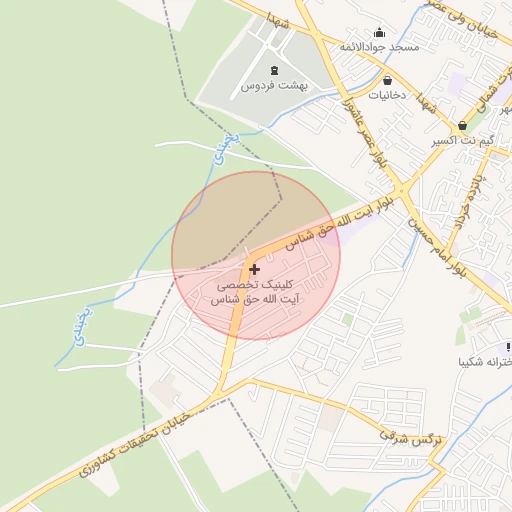Open the shop icon above دخانیات

coord(387,80)
